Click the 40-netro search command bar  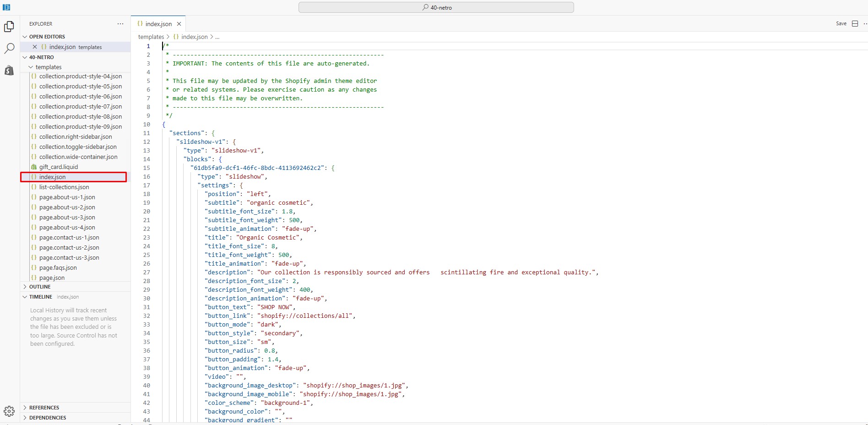click(436, 7)
